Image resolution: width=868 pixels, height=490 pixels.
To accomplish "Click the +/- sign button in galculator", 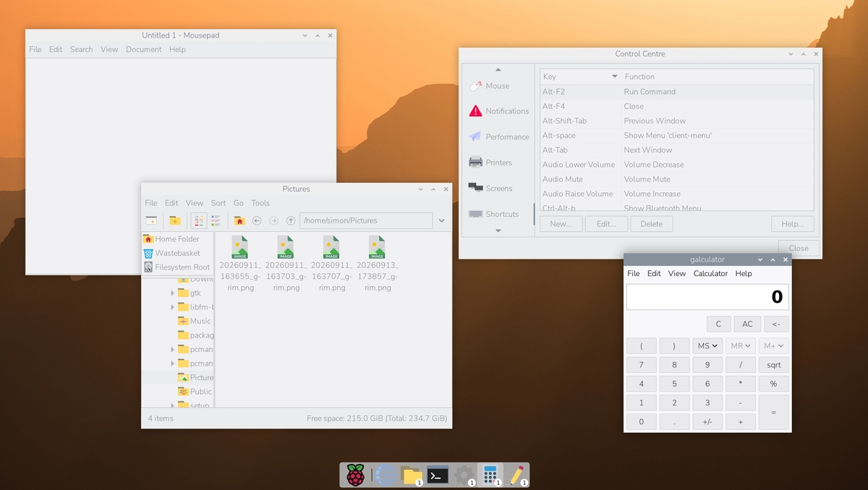I will tap(707, 421).
